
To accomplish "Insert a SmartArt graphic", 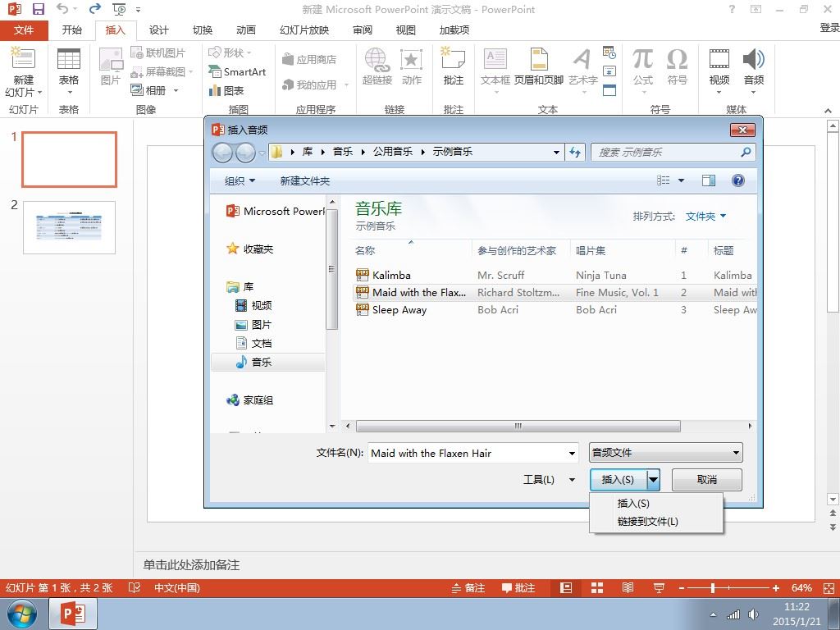I will pyautogui.click(x=237, y=72).
